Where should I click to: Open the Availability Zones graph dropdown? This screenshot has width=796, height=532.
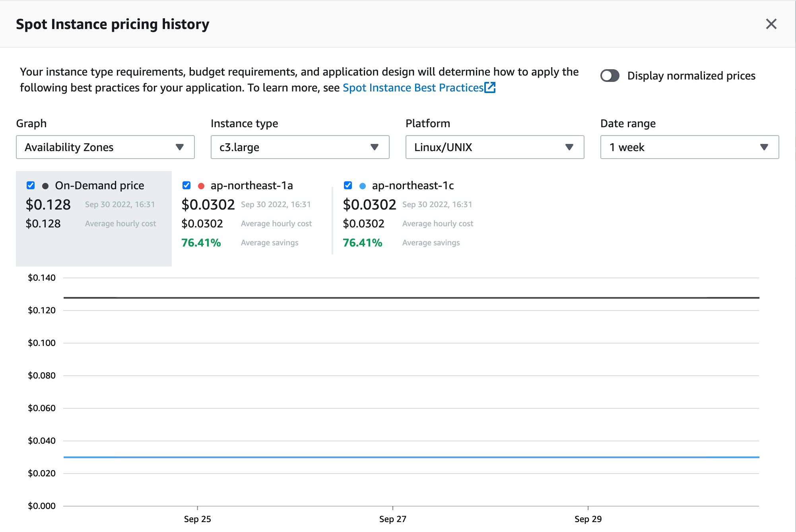click(105, 148)
